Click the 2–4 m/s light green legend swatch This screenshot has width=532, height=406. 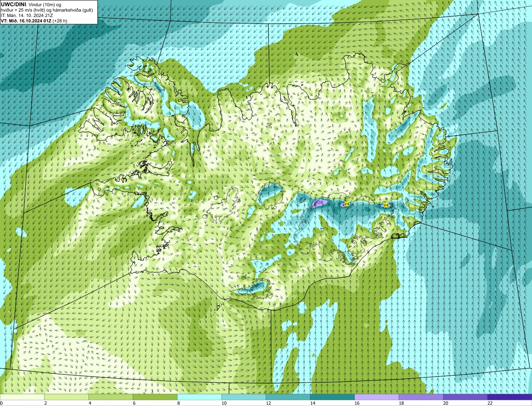(66, 397)
